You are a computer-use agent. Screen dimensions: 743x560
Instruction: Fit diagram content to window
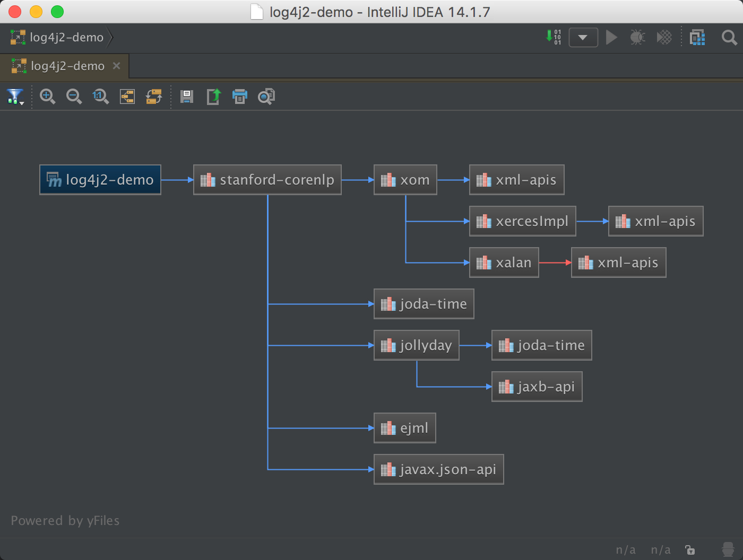point(127,97)
